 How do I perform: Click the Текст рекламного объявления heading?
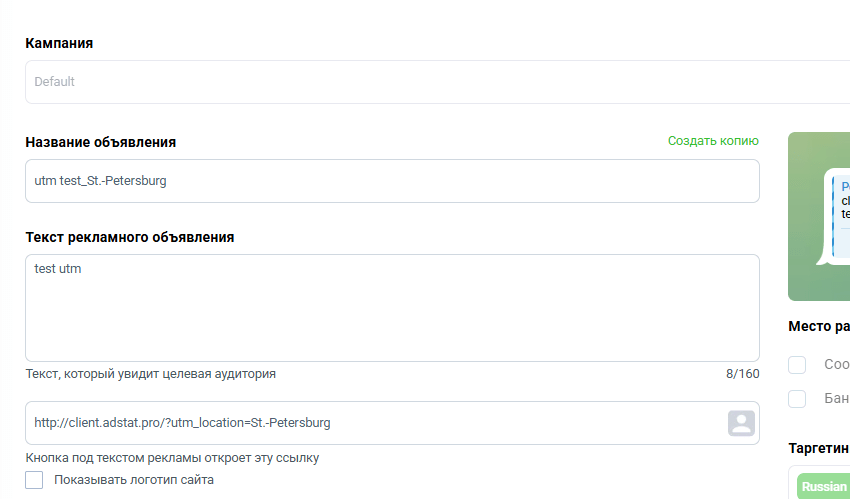point(130,237)
